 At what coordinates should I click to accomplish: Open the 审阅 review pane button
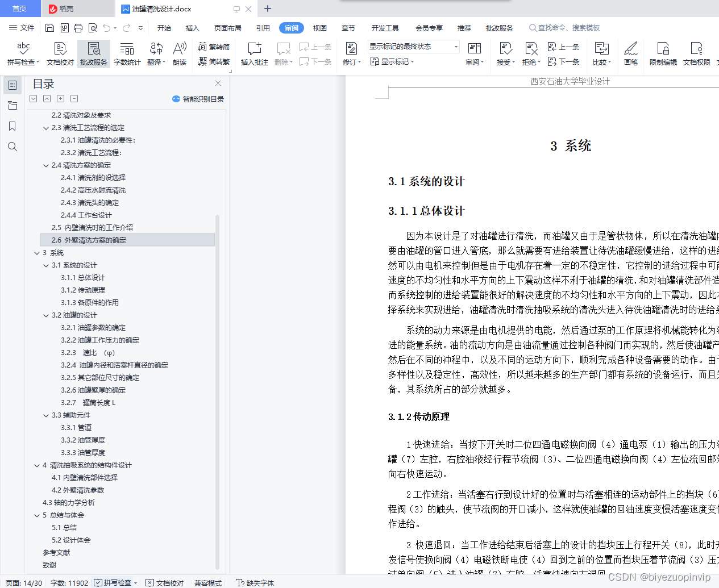(475, 54)
